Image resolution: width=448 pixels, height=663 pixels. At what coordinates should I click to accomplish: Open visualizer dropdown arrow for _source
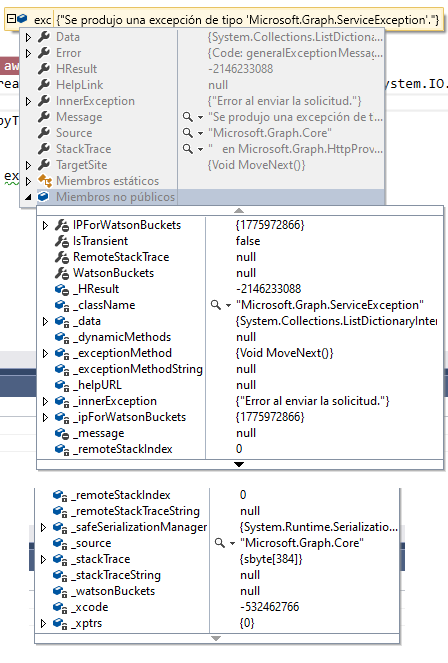click(232, 544)
